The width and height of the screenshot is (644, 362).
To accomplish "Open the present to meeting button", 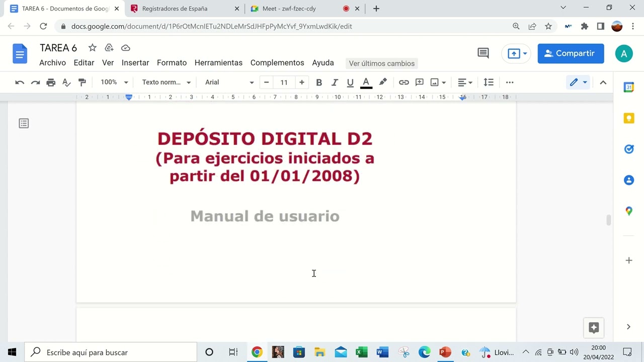I will click(x=516, y=54).
